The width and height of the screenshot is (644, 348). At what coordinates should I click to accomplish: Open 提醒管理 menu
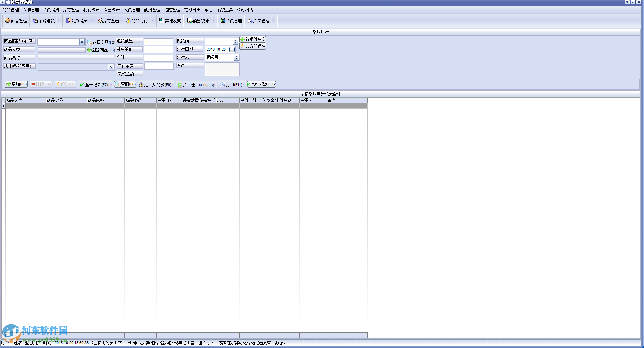tap(172, 10)
